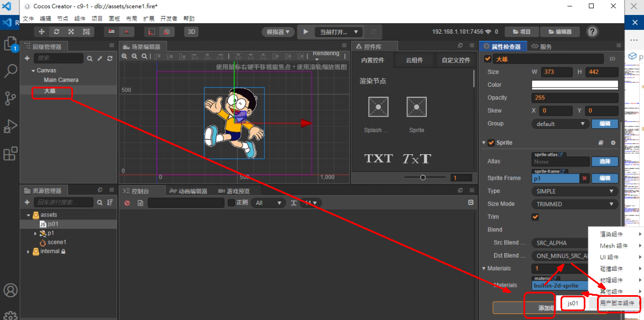Select the scale transform tool
Screen dimensions: 644x320
(71, 32)
